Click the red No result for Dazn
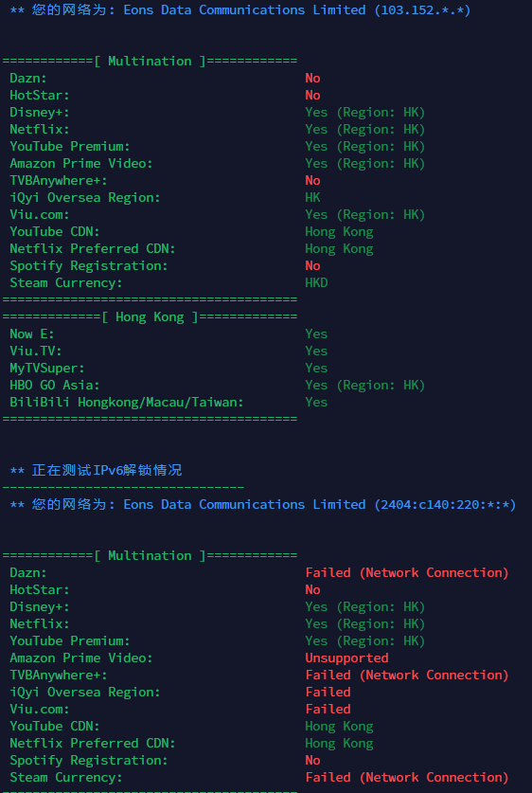This screenshot has height=793, width=532. [312, 78]
